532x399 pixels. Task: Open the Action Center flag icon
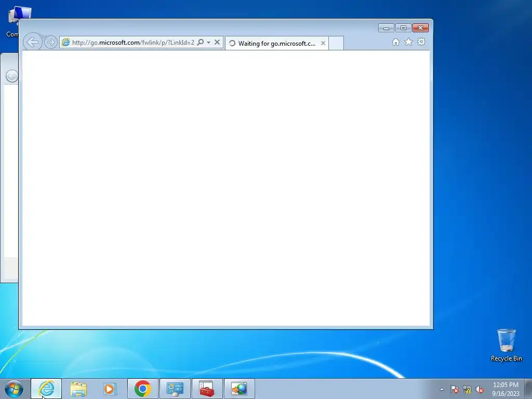tap(455, 390)
